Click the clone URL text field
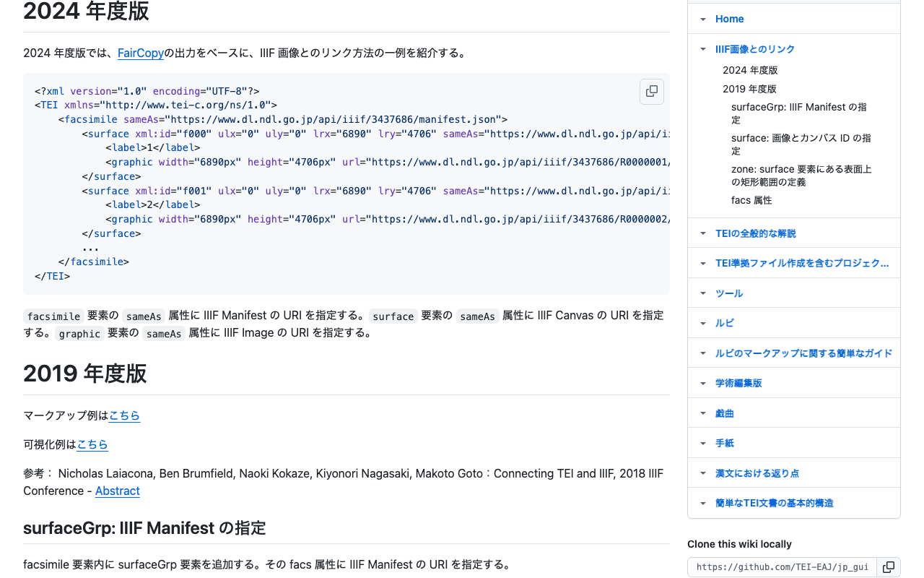924x578 pixels. pyautogui.click(x=782, y=567)
